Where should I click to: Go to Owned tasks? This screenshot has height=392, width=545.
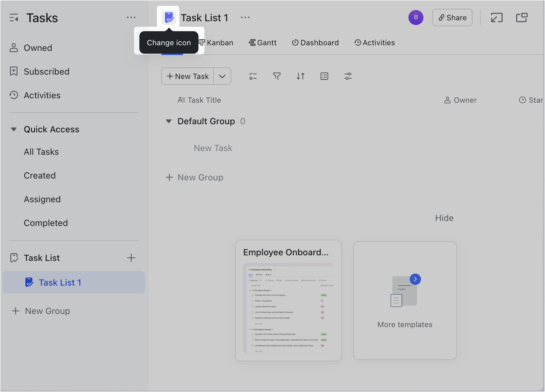click(31, 48)
